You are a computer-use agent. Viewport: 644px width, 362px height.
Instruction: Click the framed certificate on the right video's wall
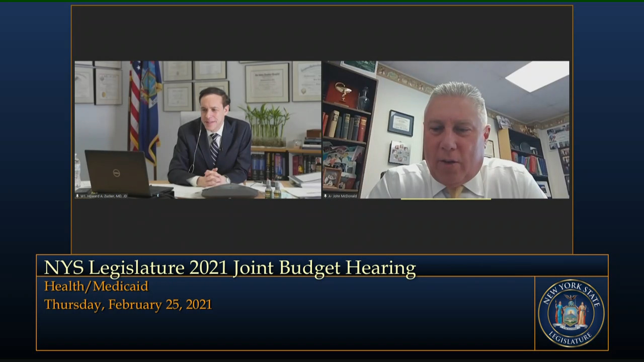[x=400, y=123]
